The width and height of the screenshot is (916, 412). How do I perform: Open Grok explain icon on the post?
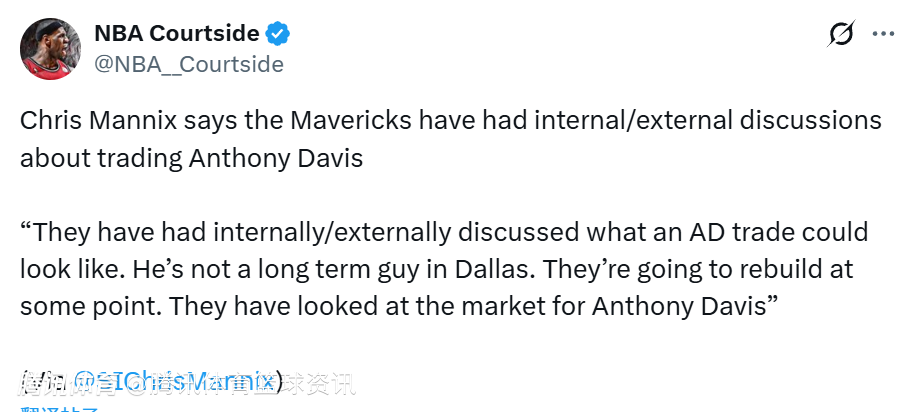point(841,34)
